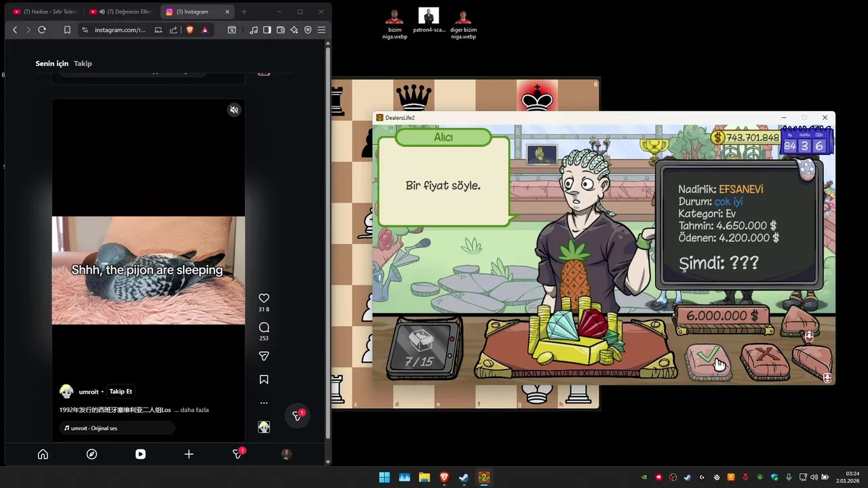Screen dimensions: 868x488
Task: Open Steam from the taskbar
Action: click(464, 477)
